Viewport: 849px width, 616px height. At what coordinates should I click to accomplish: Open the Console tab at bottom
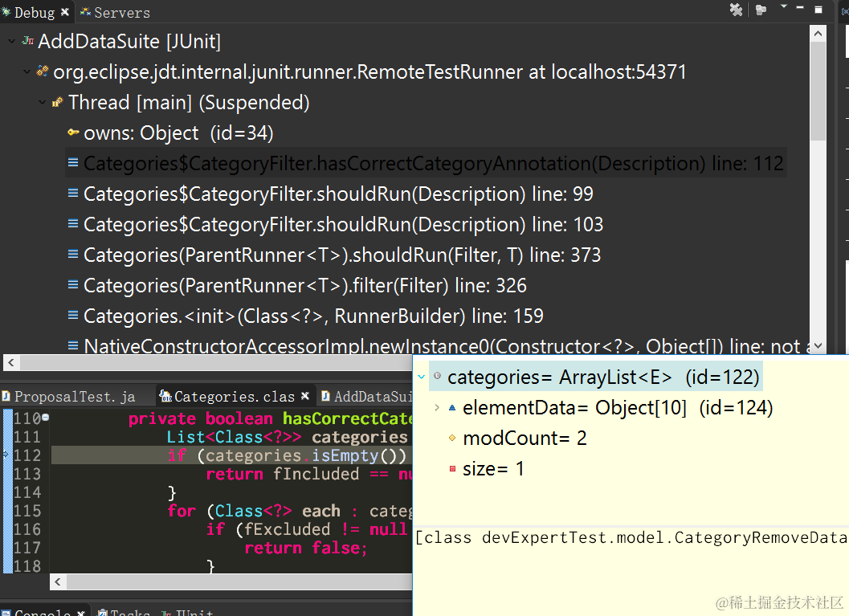(43, 612)
